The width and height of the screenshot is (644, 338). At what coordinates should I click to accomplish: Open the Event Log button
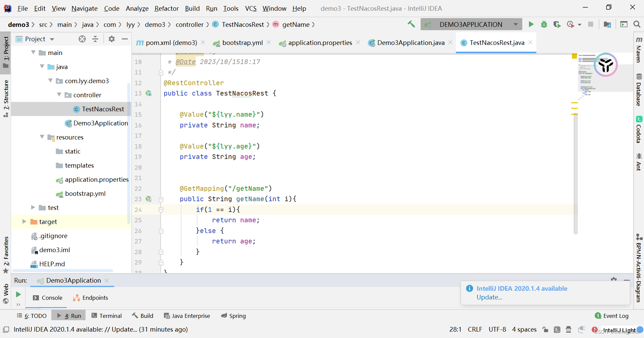pos(612,316)
